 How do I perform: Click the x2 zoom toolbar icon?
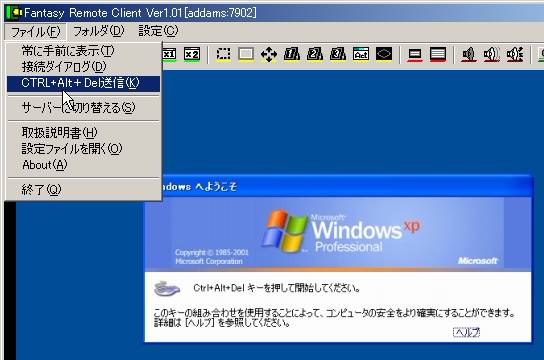coord(192,54)
